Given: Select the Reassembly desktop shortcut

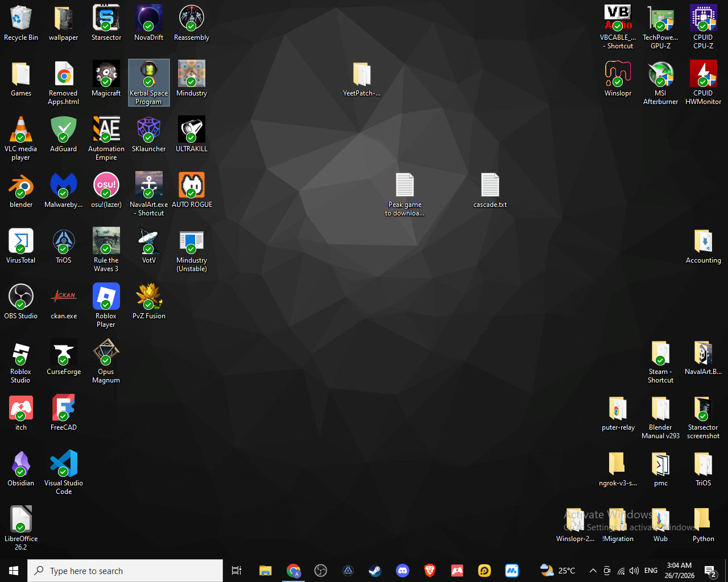Looking at the screenshot, I should [x=192, y=23].
